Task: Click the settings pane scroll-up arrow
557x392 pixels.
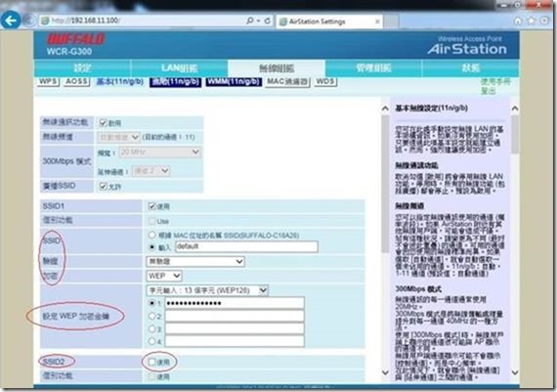Action: [x=385, y=109]
